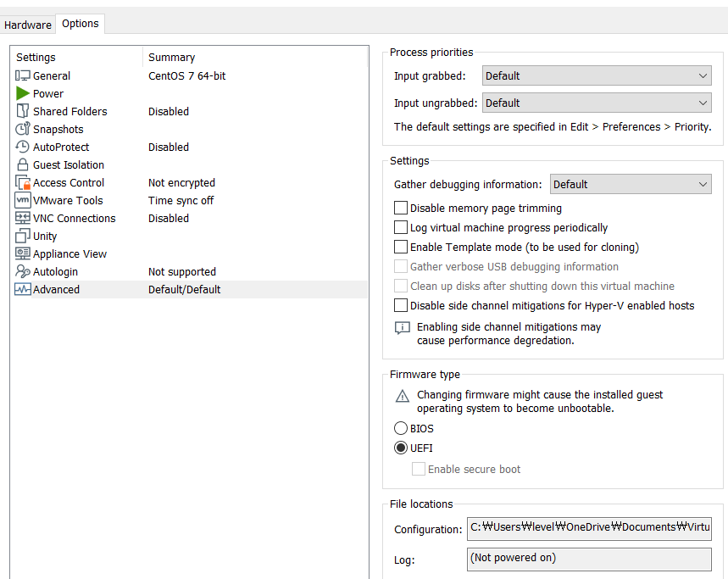Open the Input ungrabbed priority dropdown
This screenshot has height=579, width=728.
click(x=597, y=103)
